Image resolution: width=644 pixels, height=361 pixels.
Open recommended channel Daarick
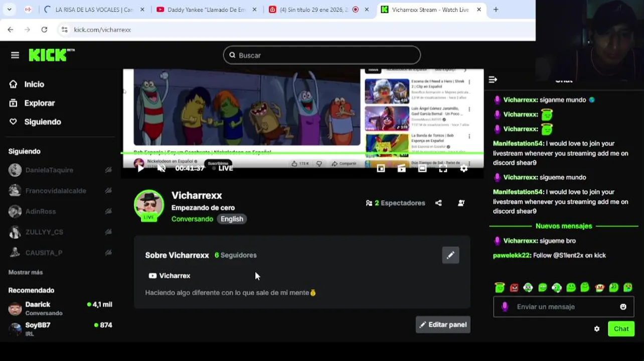(x=60, y=308)
